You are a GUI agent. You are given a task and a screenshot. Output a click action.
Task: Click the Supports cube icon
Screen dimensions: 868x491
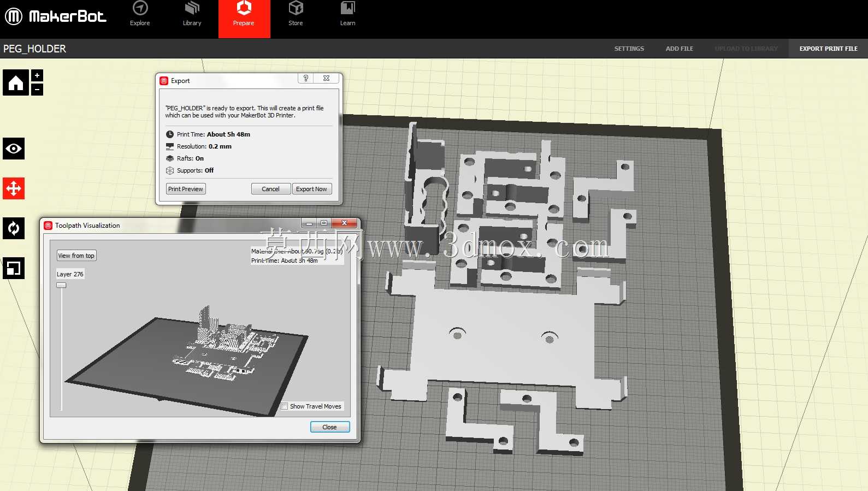[x=170, y=170]
